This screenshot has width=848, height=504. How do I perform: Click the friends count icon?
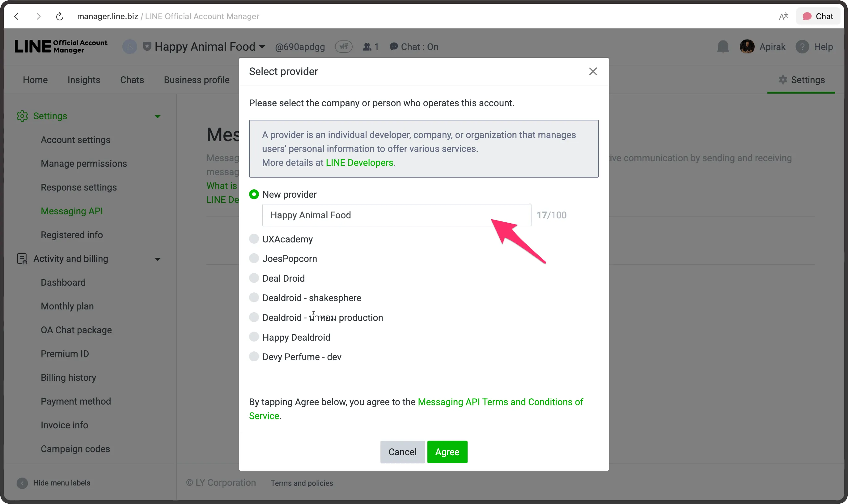pos(367,47)
